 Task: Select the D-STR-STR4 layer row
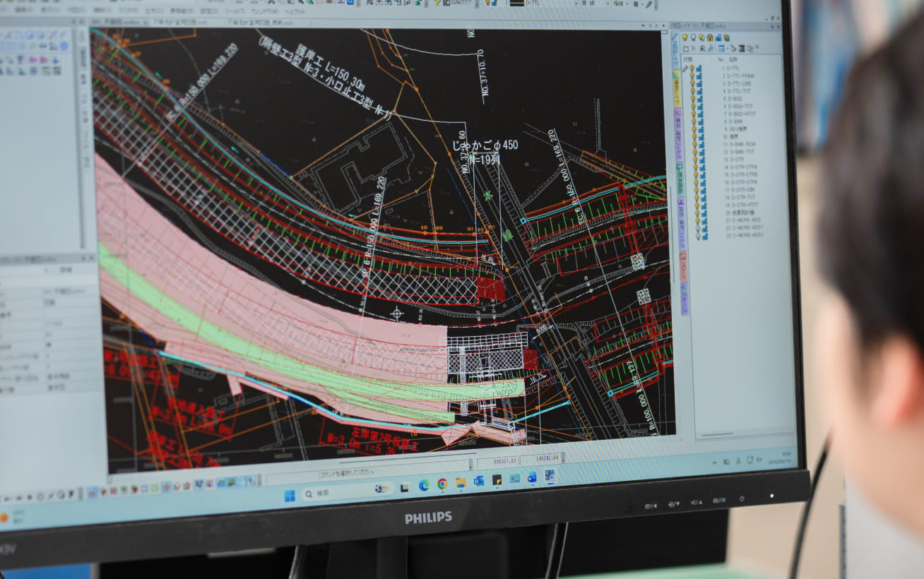(739, 182)
